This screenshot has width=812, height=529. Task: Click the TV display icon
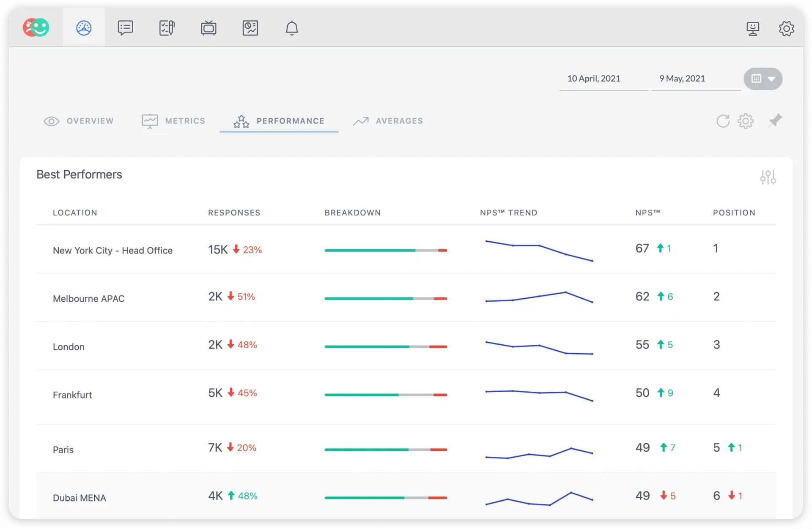pos(208,28)
